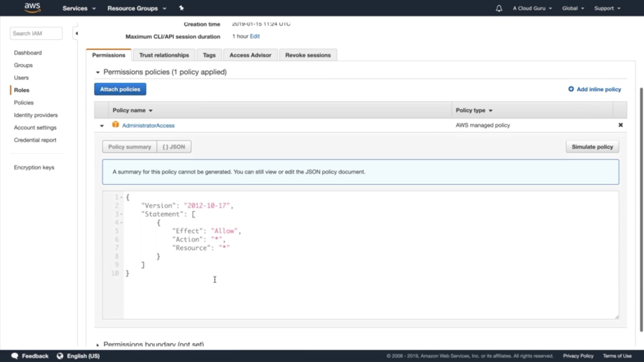
Task: Click the Attach policies button
Action: tap(120, 89)
